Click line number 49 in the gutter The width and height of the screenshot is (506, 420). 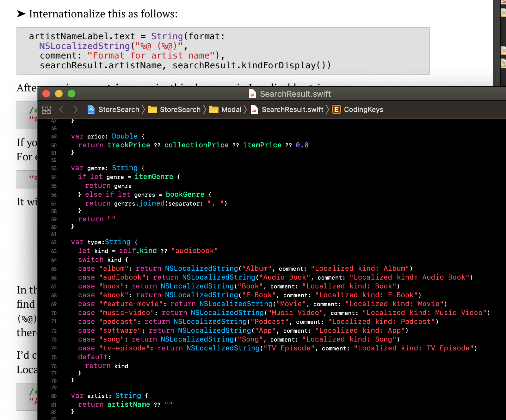point(54,137)
